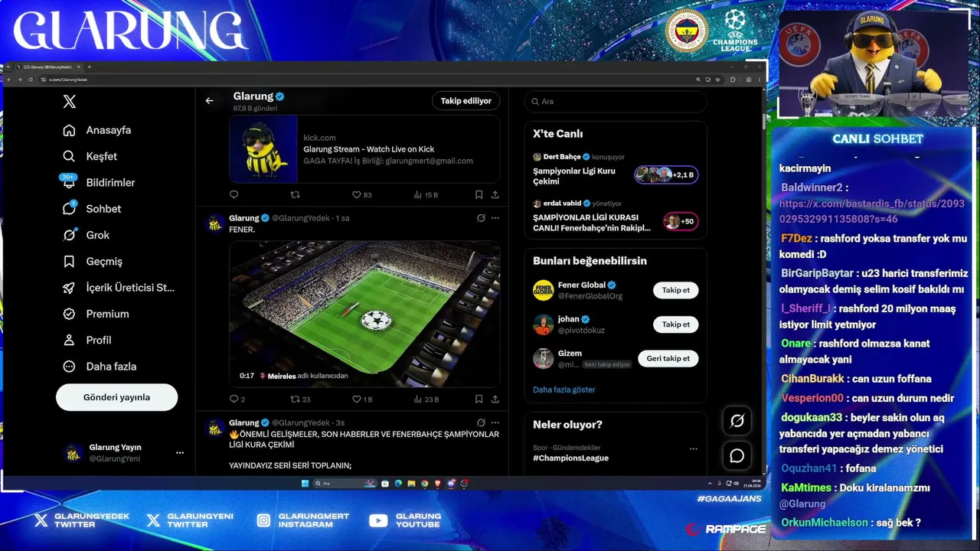Open new browser tab with plus

(x=89, y=67)
